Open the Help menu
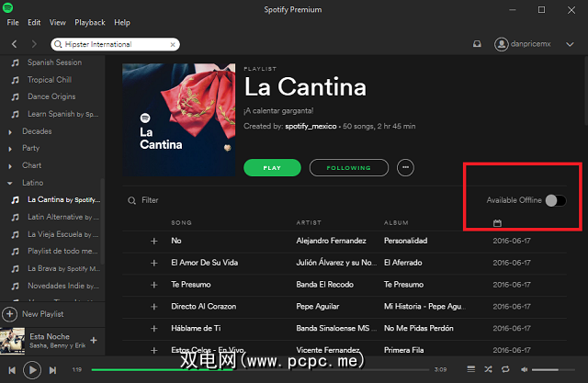588x383 pixels. (122, 22)
